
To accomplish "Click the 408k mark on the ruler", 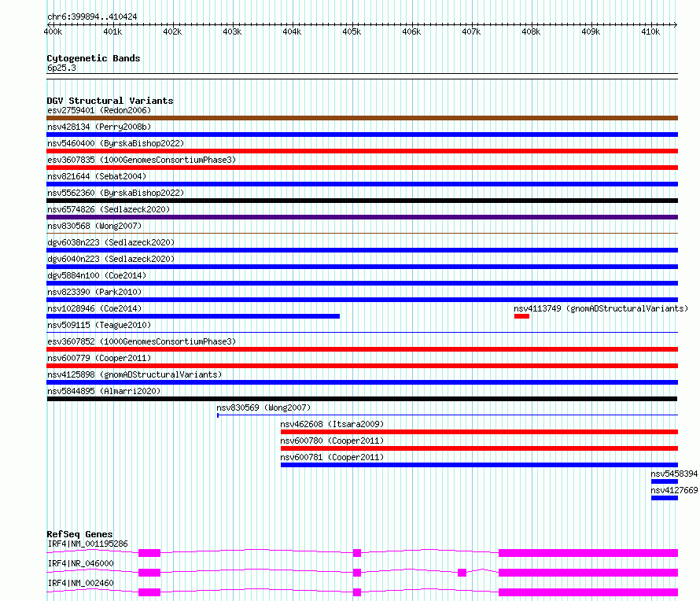I will coord(531,31).
